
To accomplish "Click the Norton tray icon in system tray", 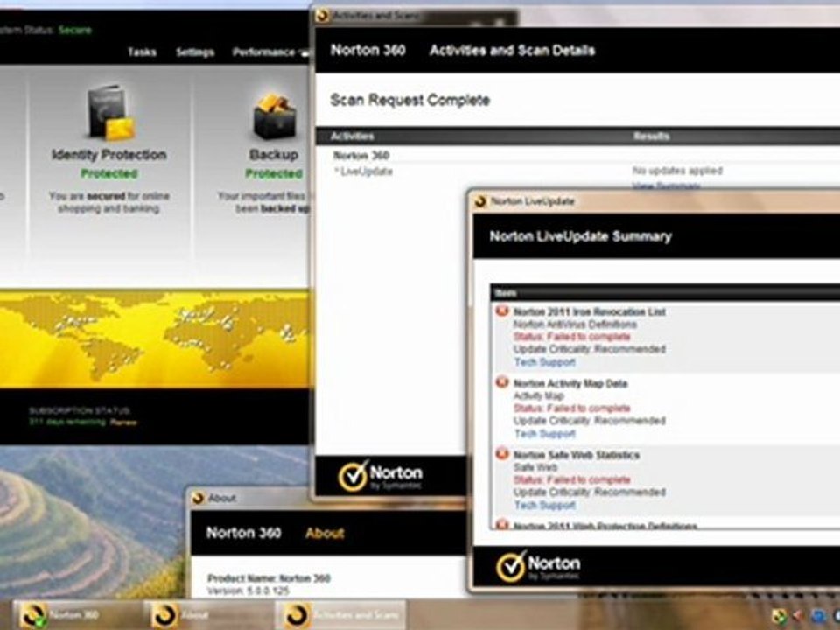I will (x=779, y=616).
